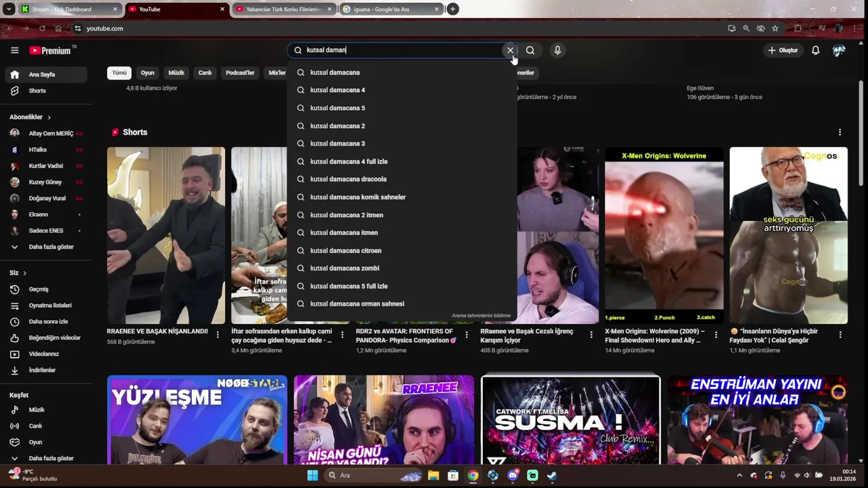Open Doğanay Vural subscription

point(46,199)
